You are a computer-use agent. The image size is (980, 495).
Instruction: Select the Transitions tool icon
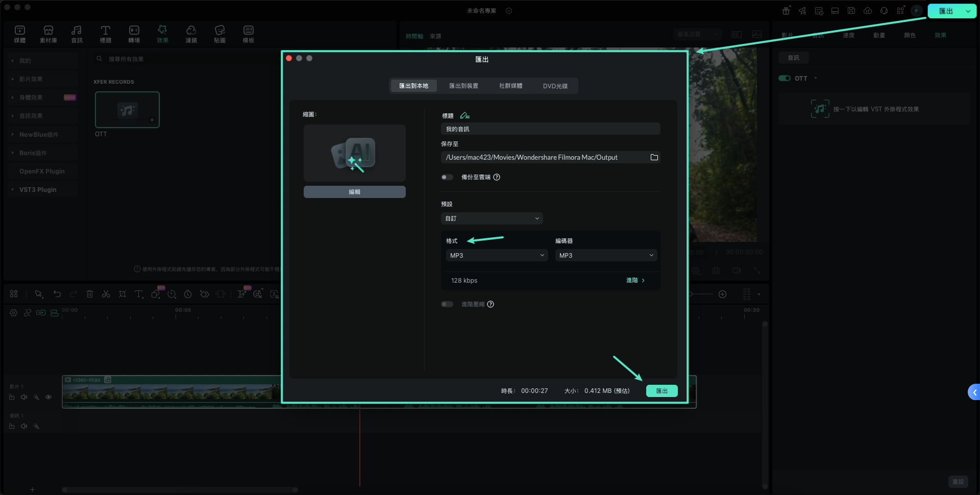coord(134,34)
